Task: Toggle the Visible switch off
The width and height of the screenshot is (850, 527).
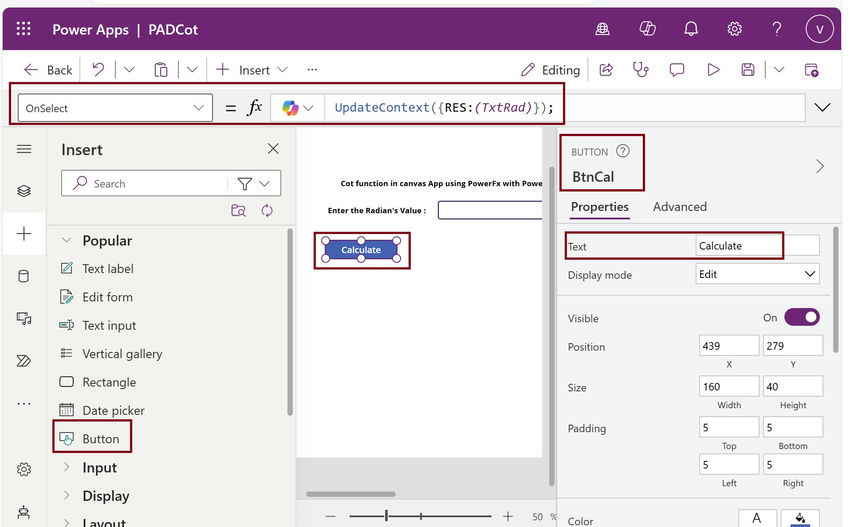Action: point(802,317)
